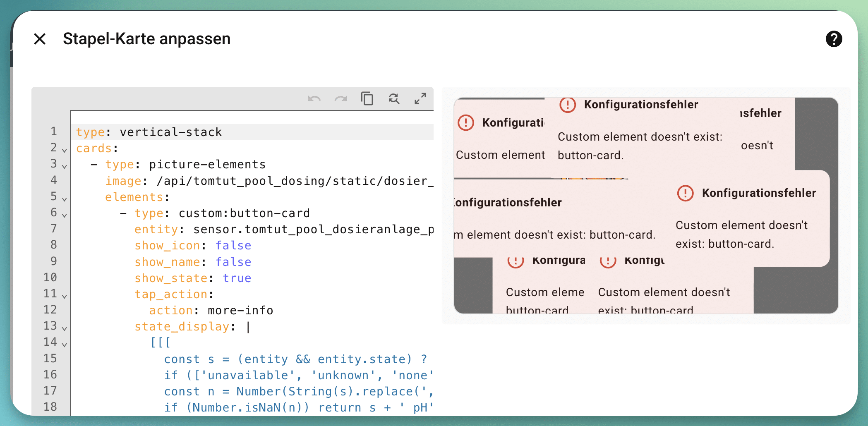This screenshot has width=868, height=426.
Task: Click the show_icon false value
Action: (x=233, y=246)
